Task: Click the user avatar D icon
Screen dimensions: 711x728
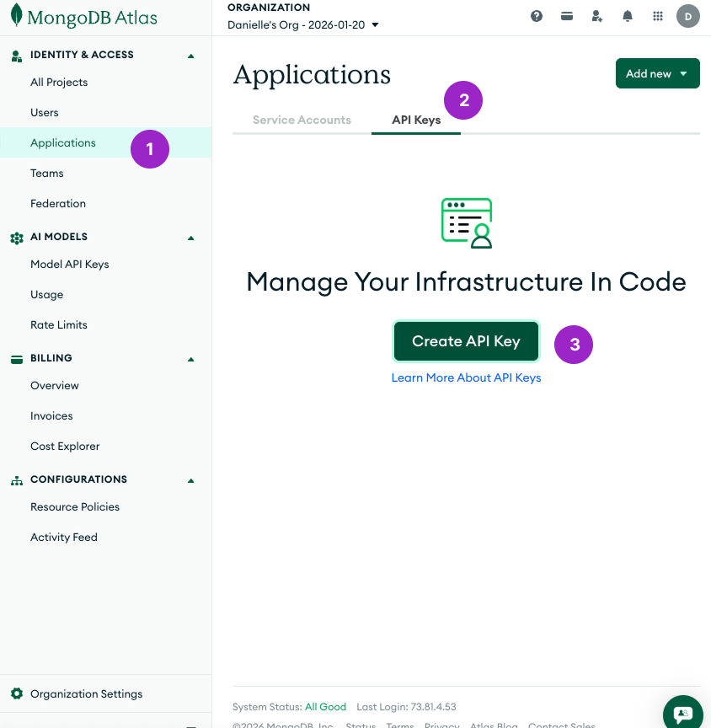Action: point(688,16)
